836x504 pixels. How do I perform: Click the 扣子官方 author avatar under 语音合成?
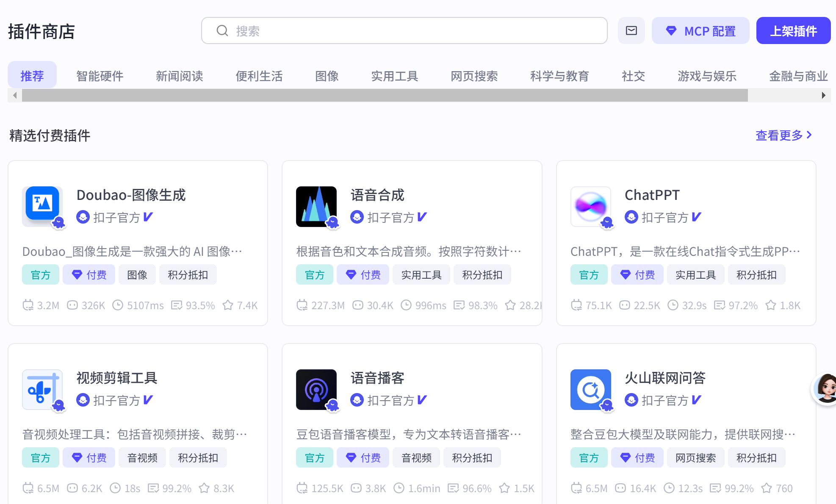(x=357, y=217)
